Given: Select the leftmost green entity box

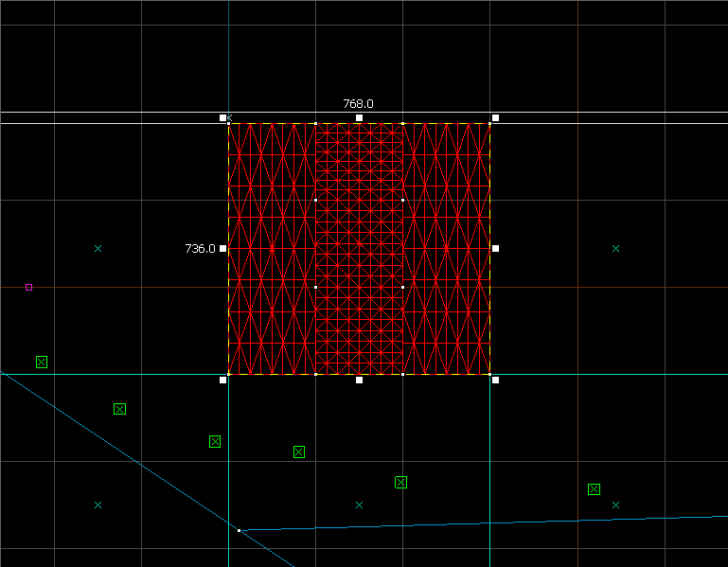Looking at the screenshot, I should coord(42,362).
